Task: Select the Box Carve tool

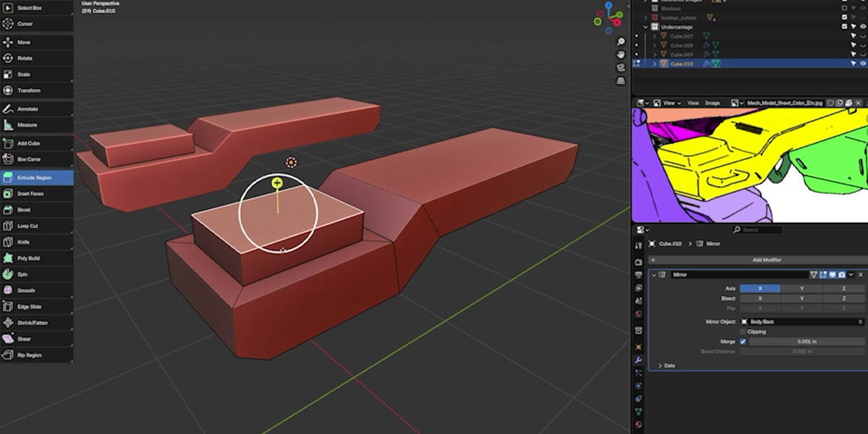Action: 36,159
